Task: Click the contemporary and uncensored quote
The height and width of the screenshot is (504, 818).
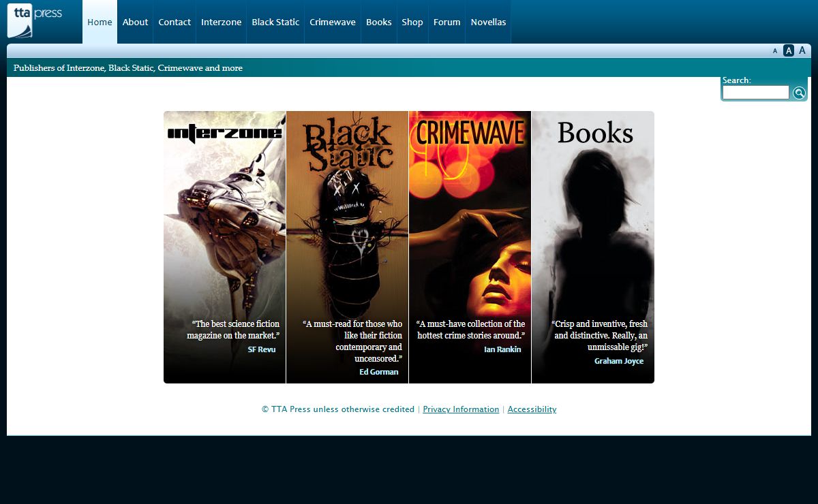Action: (352, 341)
